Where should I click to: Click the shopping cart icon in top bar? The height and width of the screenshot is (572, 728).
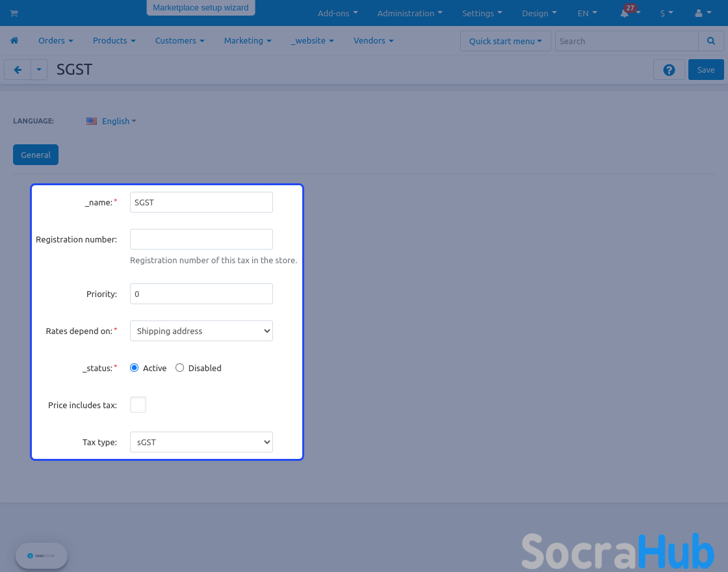click(x=14, y=13)
